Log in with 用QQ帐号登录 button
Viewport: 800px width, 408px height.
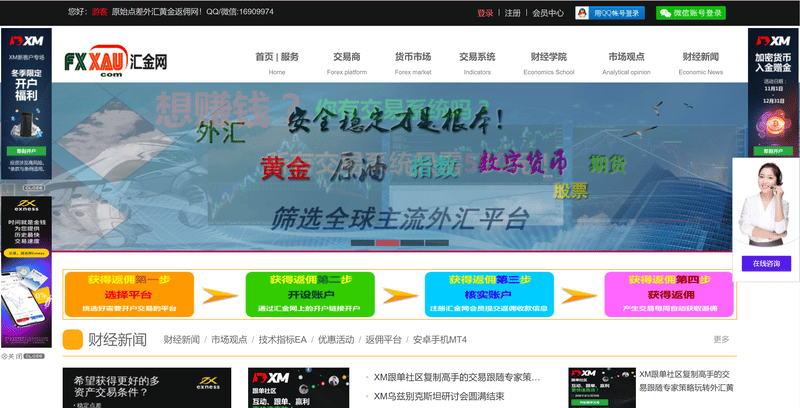(610, 13)
